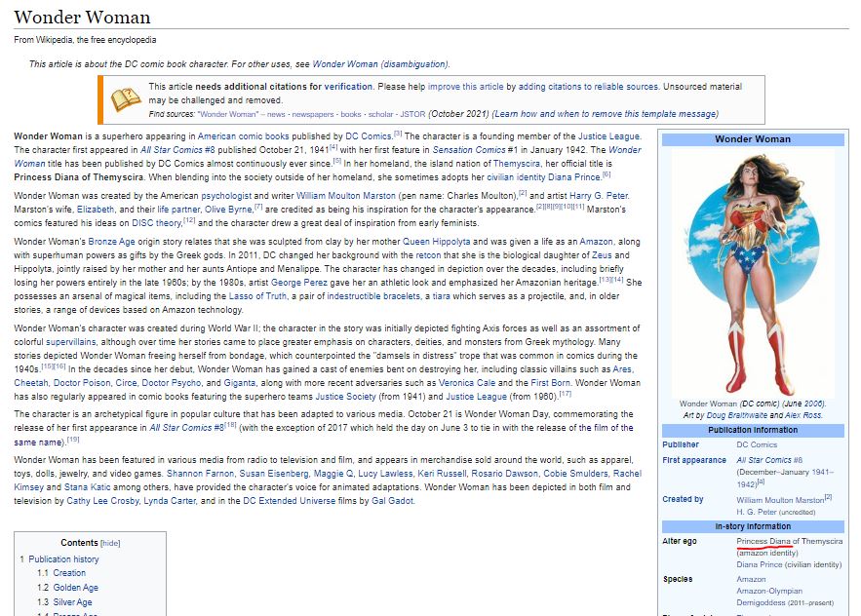861x616 pixels.
Task: Jump to citation footnote [17]
Action: click(565, 394)
